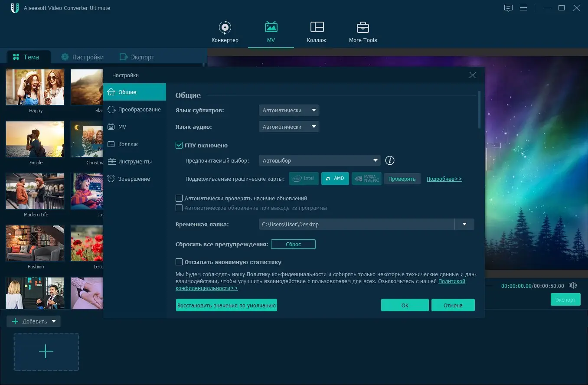
Task: Click the Экспорт button below the preview
Action: pyautogui.click(x=565, y=300)
